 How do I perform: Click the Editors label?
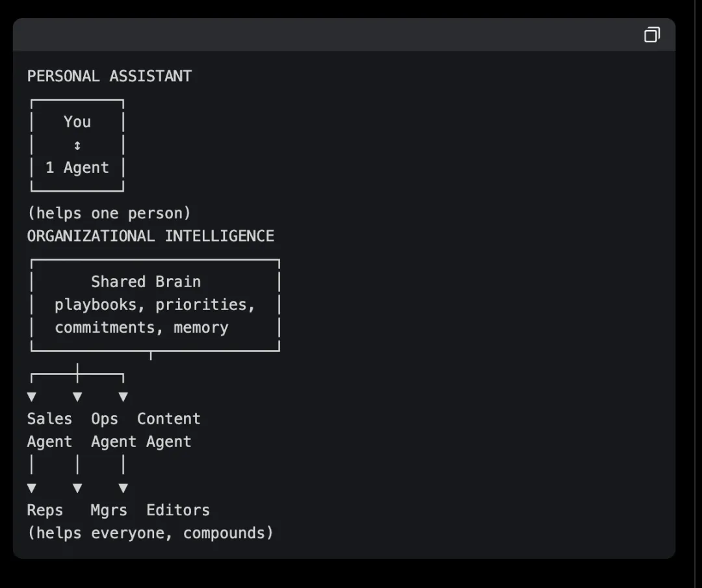pyautogui.click(x=177, y=511)
